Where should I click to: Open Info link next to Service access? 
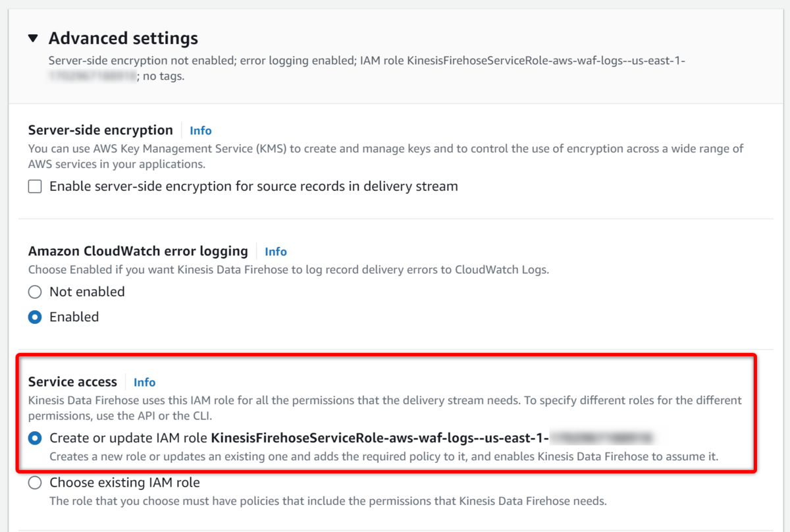144,382
